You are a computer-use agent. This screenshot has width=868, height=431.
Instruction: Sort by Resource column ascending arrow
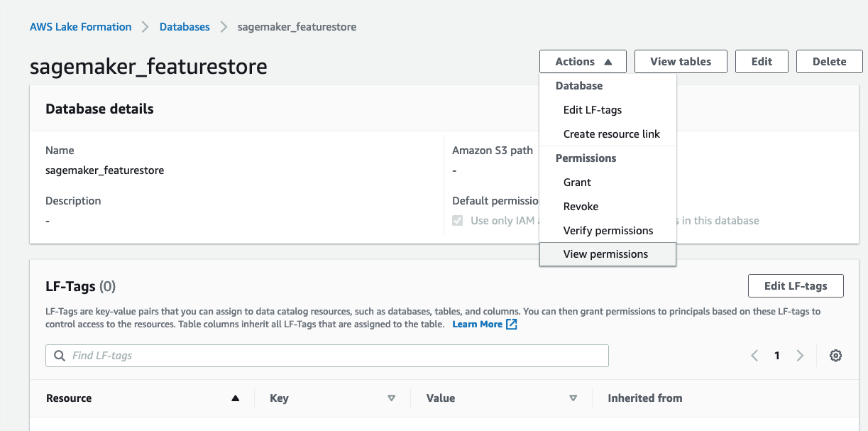point(235,398)
